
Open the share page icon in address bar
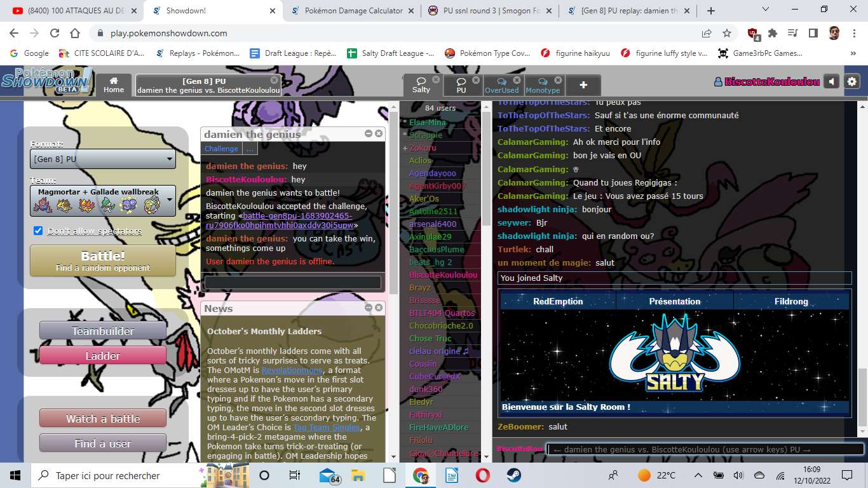[707, 33]
